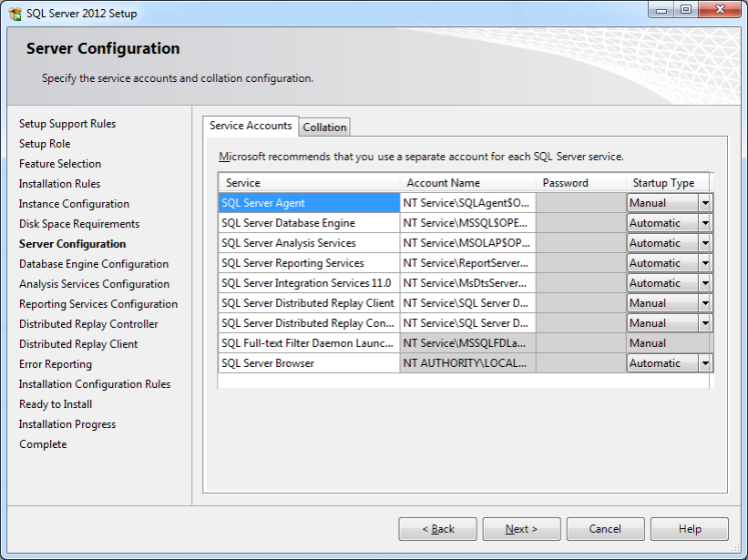Image resolution: width=748 pixels, height=560 pixels.
Task: Click Database Engine Configuration step
Action: (94, 264)
